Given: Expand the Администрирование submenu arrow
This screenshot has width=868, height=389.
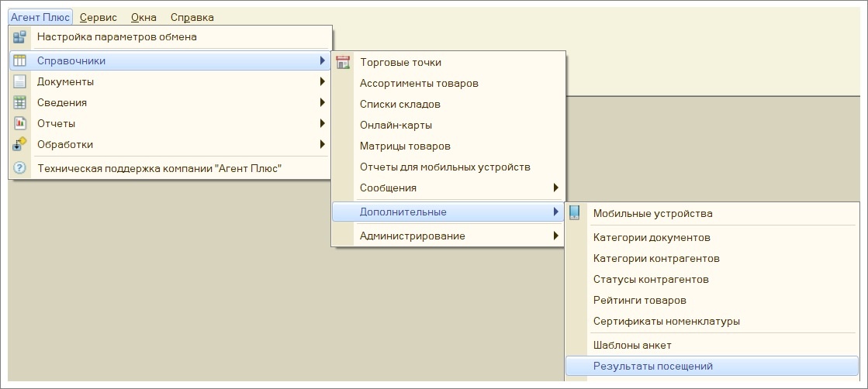Looking at the screenshot, I should click(x=556, y=236).
